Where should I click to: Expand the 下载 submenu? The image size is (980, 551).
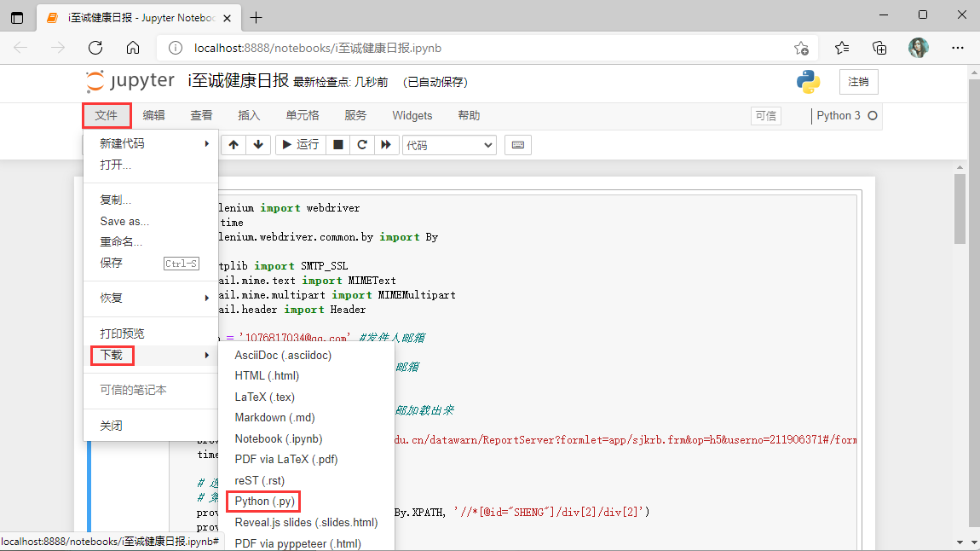(151, 355)
